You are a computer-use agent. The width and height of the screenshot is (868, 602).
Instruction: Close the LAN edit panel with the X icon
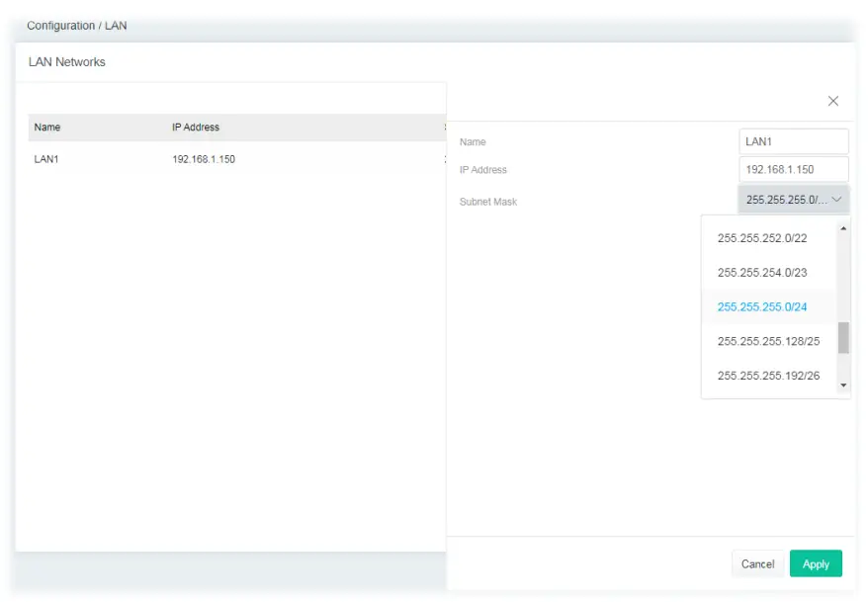(832, 101)
